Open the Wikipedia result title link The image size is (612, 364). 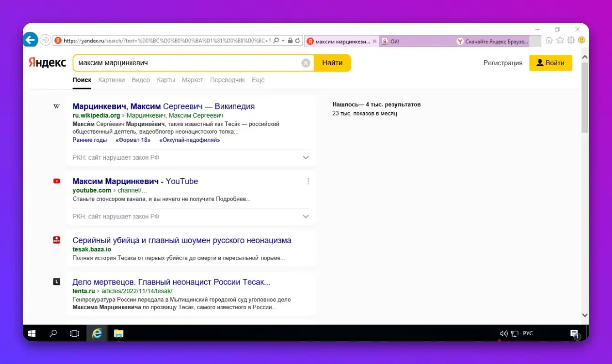tap(164, 106)
